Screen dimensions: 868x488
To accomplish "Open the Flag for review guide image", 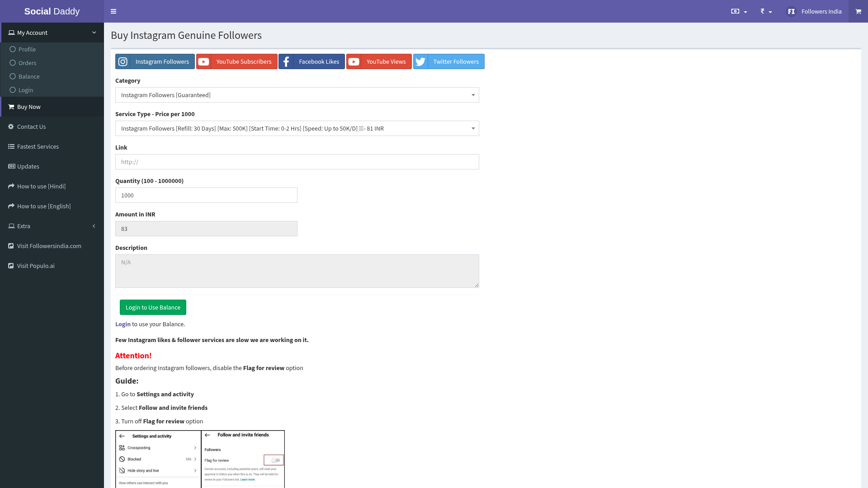I will click(200, 459).
